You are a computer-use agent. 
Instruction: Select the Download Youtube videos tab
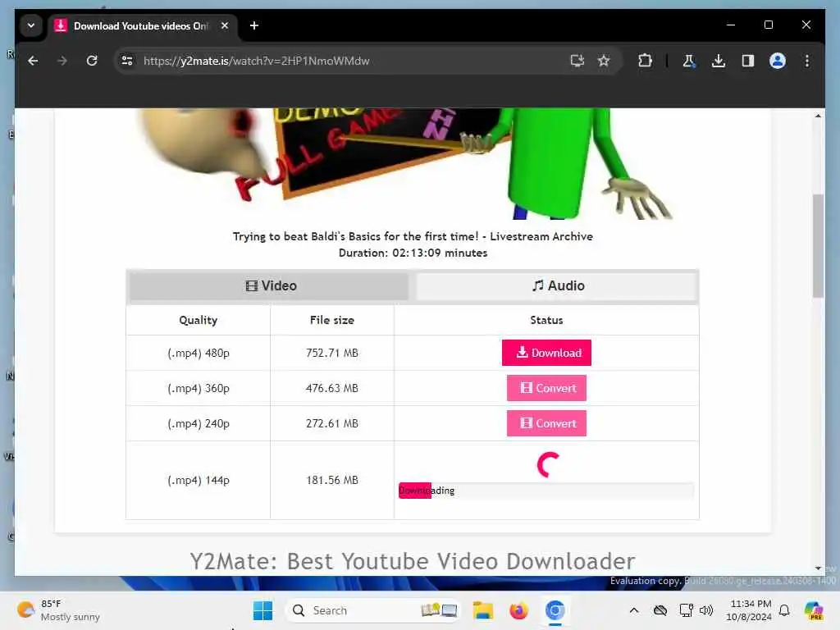(x=141, y=25)
